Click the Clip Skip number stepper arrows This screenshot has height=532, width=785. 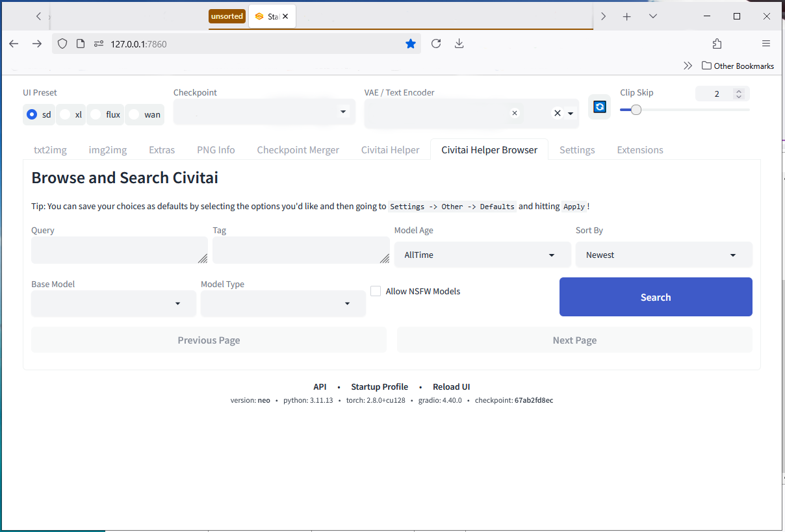738,94
